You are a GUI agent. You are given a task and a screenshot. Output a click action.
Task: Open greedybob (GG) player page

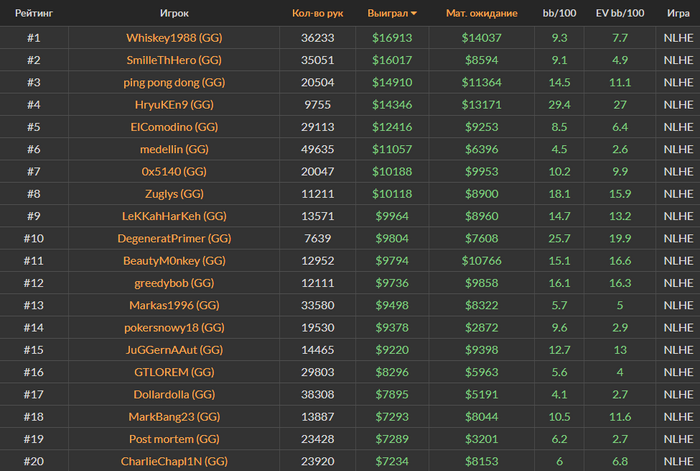pos(174,283)
